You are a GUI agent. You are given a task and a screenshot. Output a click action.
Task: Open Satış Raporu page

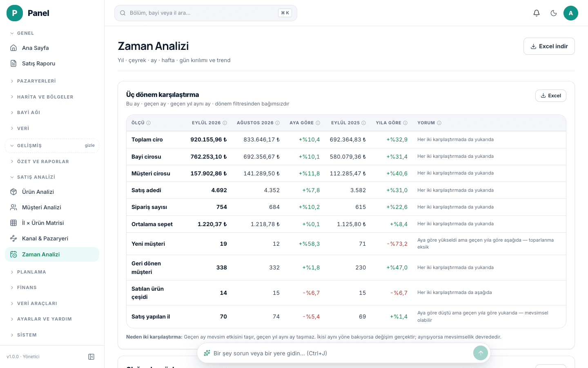52,63
